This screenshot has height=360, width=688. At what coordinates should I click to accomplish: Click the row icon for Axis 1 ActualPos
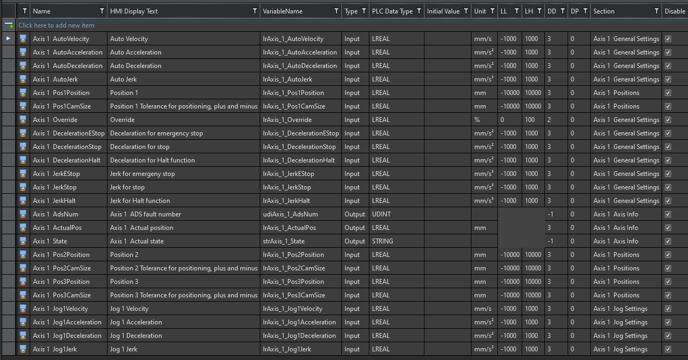[x=23, y=228]
